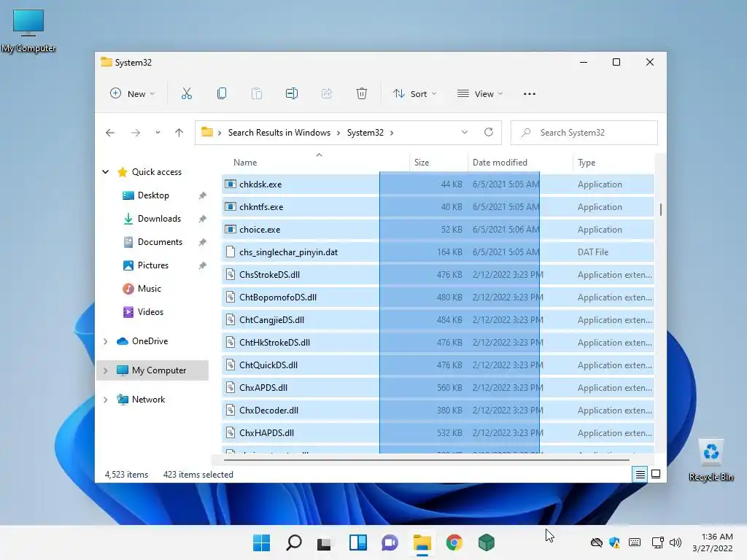This screenshot has width=747, height=560.
Task: Open Pictures in Quick access
Action: [x=152, y=265]
